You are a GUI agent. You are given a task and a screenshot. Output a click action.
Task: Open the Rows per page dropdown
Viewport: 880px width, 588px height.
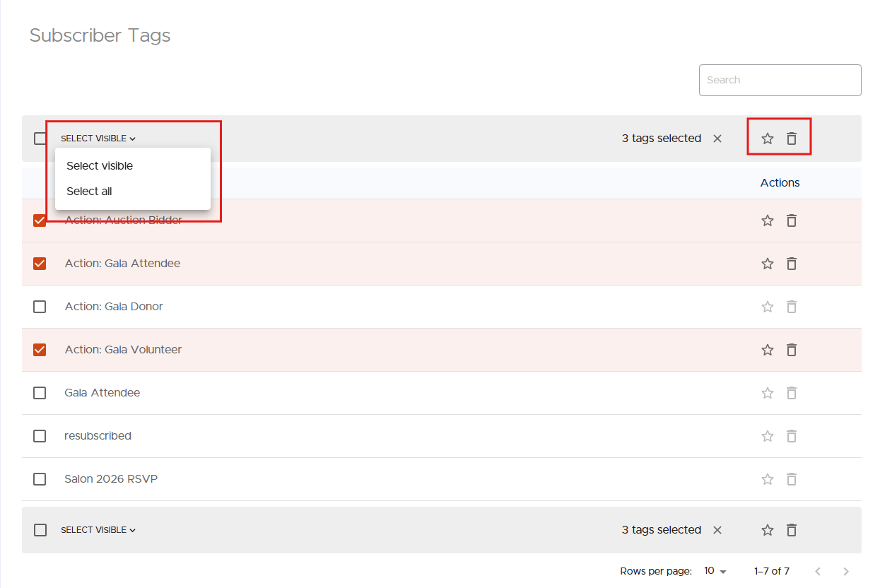[715, 571]
